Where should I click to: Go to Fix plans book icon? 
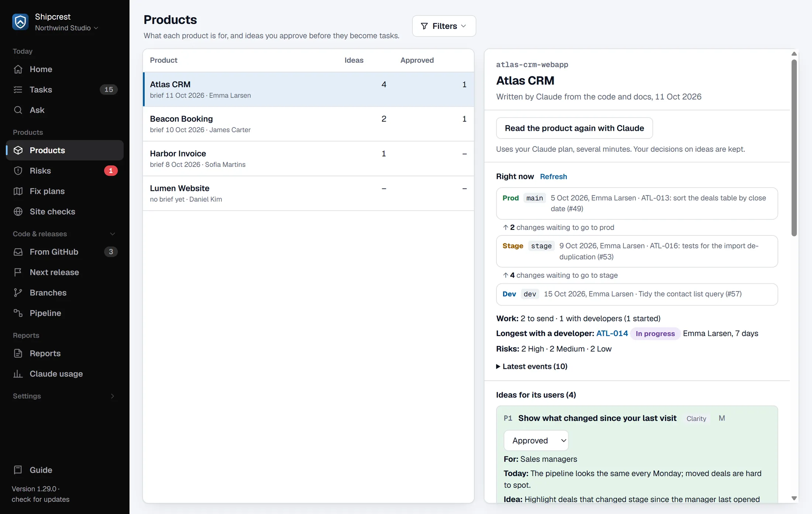pos(18,191)
